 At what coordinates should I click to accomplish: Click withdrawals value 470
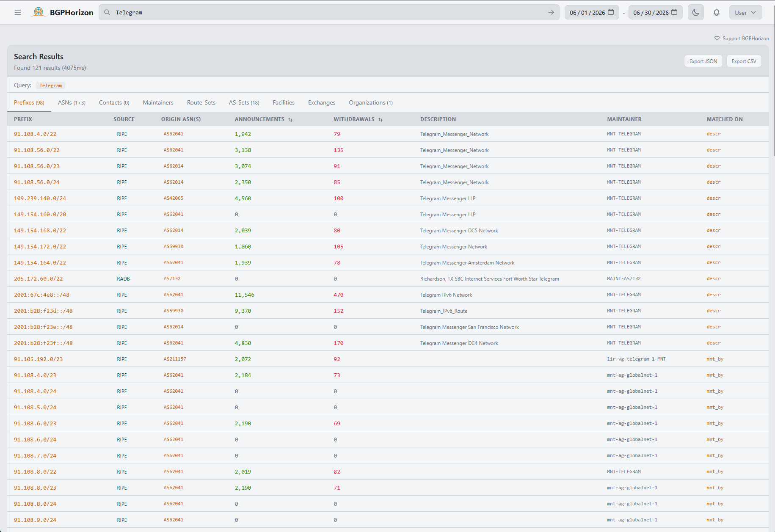pyautogui.click(x=339, y=295)
